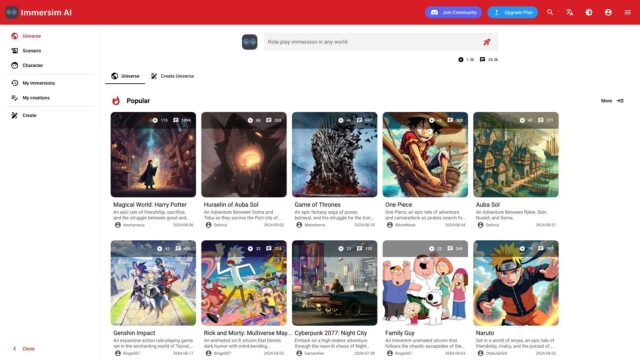The width and height of the screenshot is (640, 360).
Task: Open the One Piece card image
Action: 425,155
